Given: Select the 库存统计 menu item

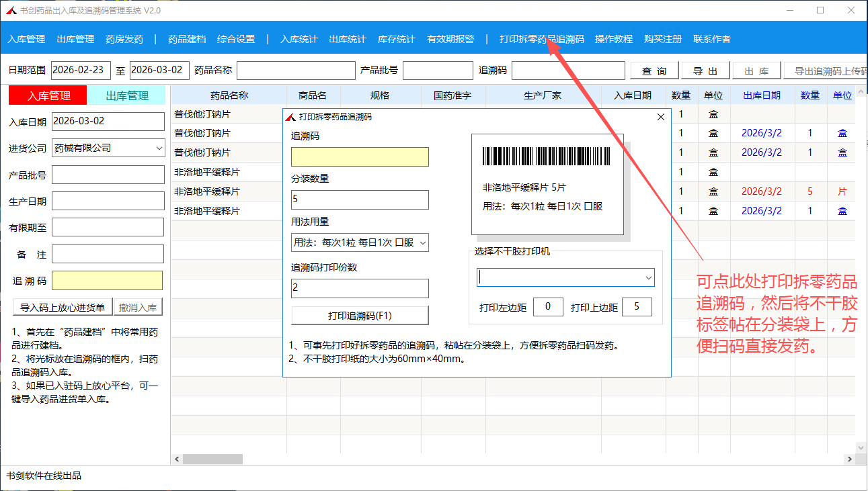Looking at the screenshot, I should click(396, 39).
